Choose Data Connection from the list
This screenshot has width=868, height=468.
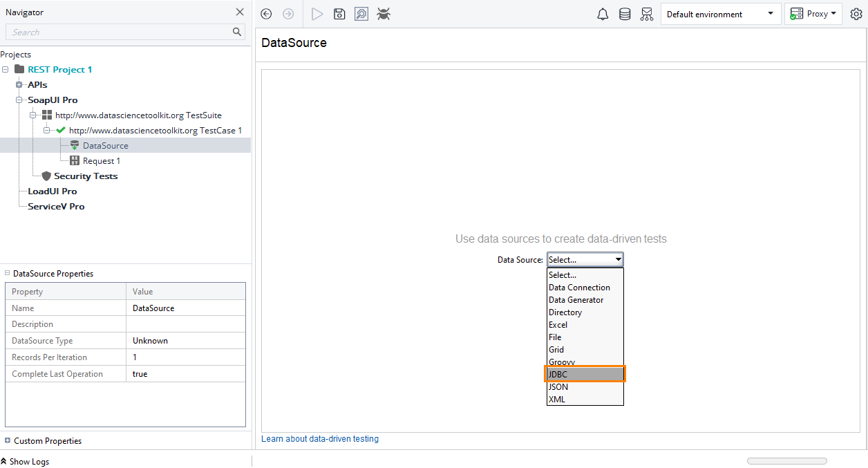[585, 288]
